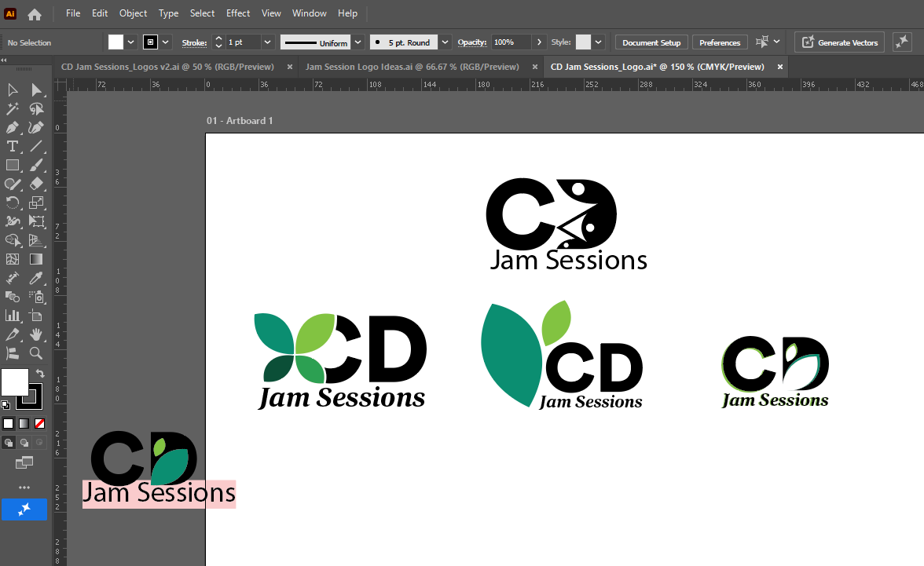Open the stroke color dropdown arrow

[x=166, y=42]
